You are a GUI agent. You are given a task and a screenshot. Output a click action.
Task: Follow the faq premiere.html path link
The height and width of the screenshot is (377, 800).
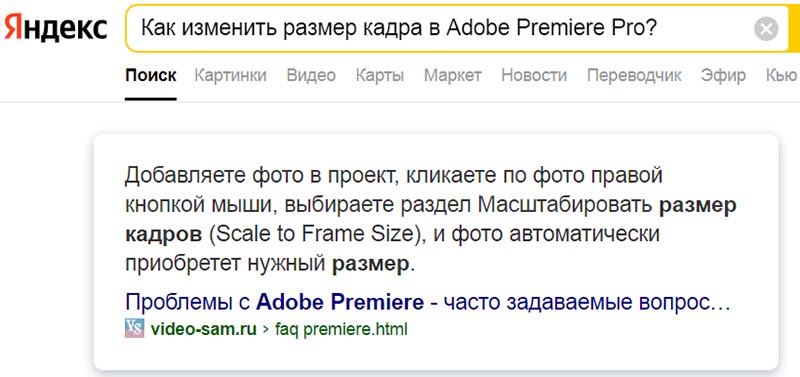(x=341, y=329)
